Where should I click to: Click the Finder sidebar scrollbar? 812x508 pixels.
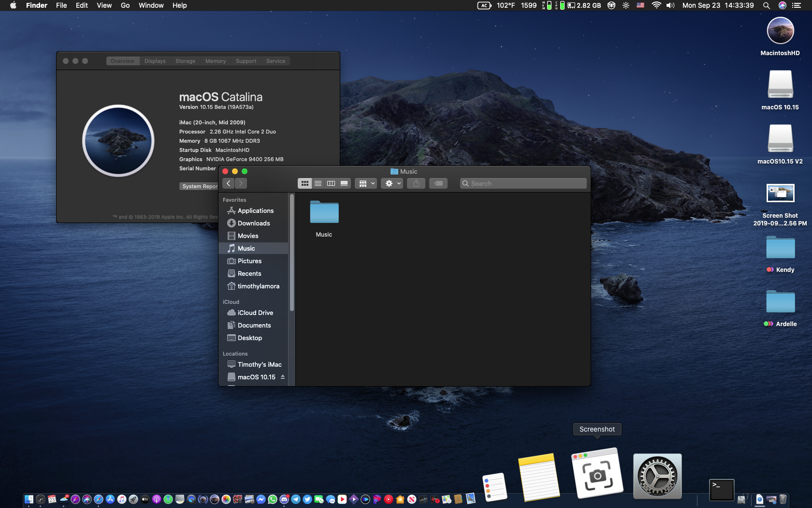pos(292,253)
